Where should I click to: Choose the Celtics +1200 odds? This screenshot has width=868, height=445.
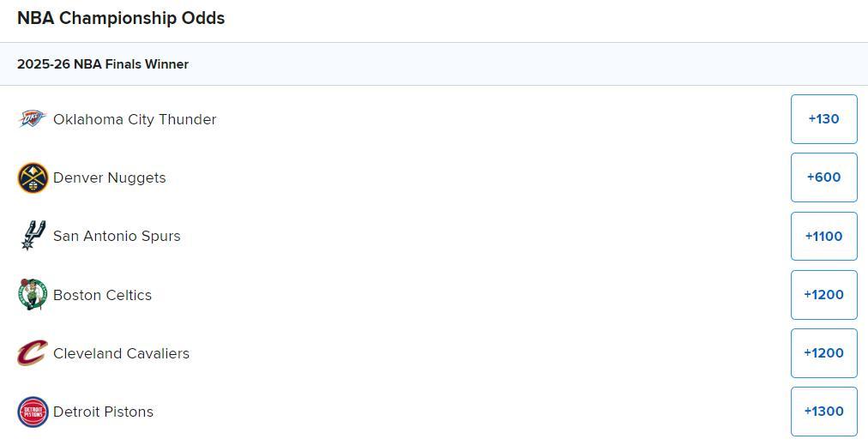(x=823, y=295)
